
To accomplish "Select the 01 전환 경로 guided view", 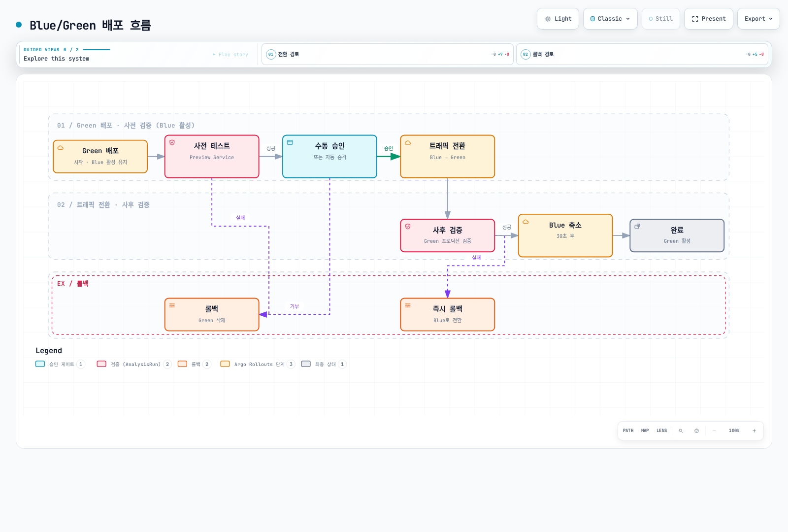I will 388,54.
